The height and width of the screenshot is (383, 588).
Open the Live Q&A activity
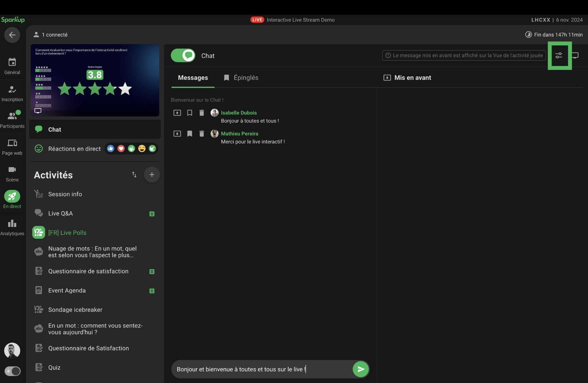tap(61, 213)
